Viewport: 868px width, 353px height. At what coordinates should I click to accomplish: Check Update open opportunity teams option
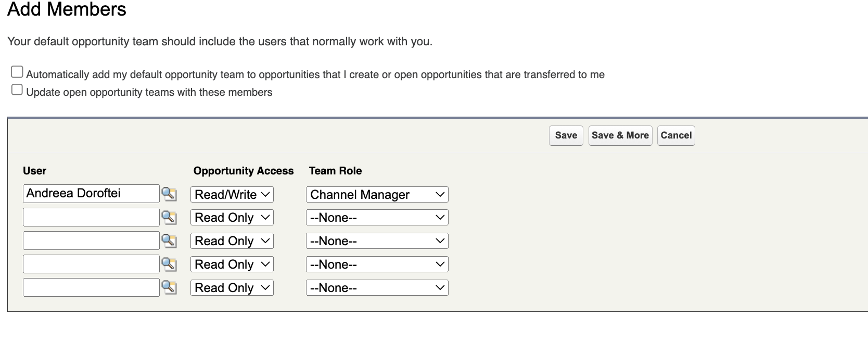[17, 90]
